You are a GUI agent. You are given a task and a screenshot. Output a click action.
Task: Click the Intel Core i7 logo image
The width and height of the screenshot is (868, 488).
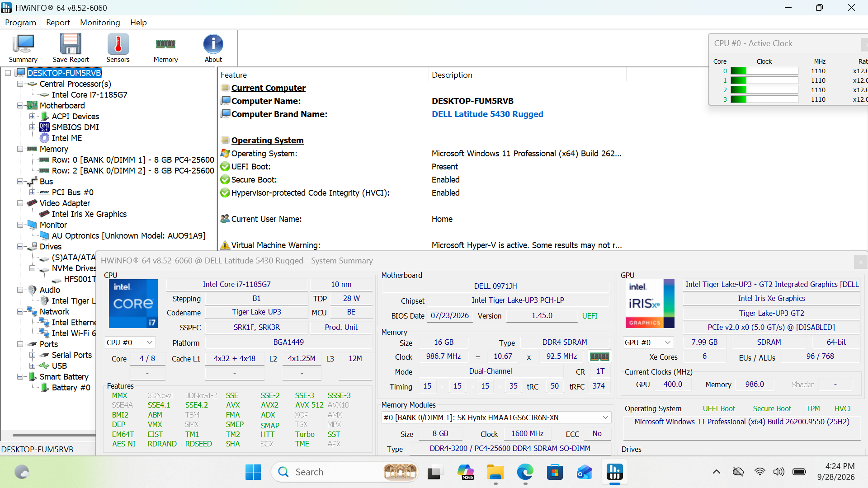coord(133,304)
